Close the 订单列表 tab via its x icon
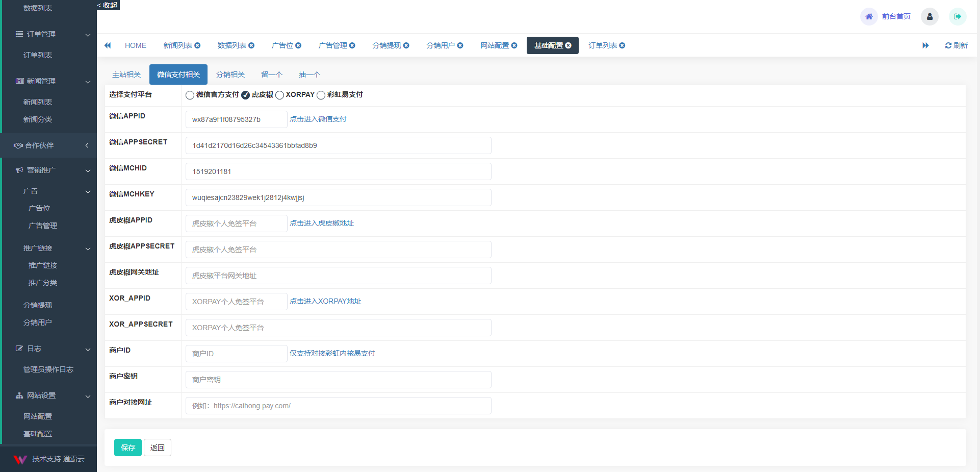 pos(623,45)
